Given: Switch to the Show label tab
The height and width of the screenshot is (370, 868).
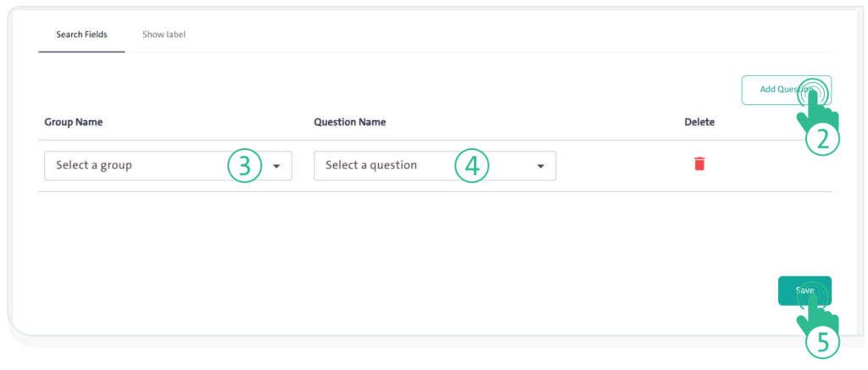Looking at the screenshot, I should click(x=164, y=35).
